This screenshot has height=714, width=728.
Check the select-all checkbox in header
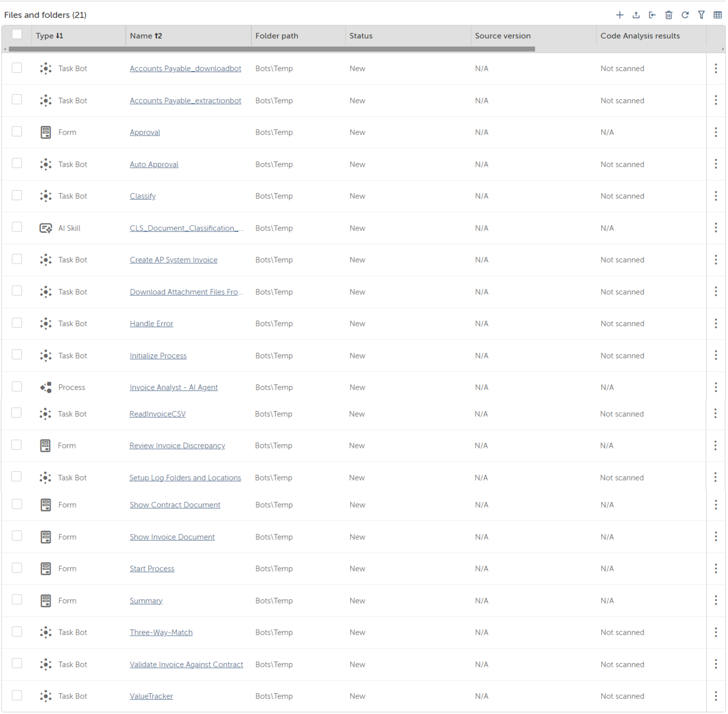click(x=17, y=34)
